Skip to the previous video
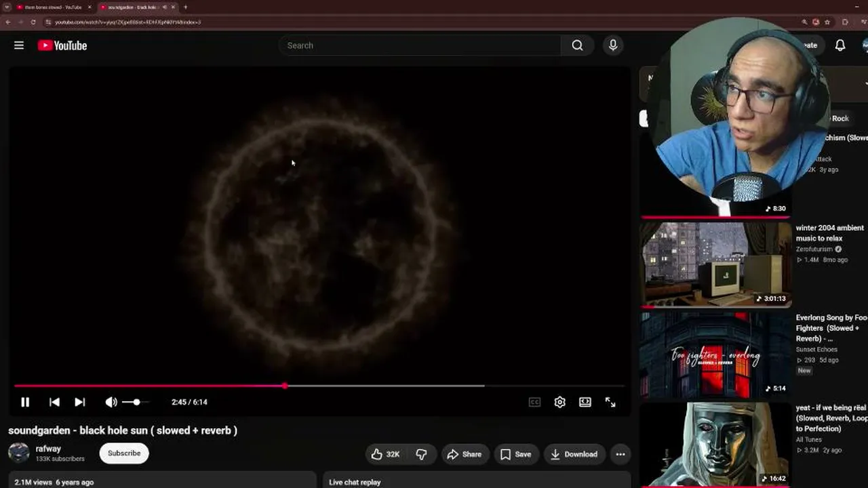Image resolution: width=868 pixels, height=488 pixels. point(54,402)
